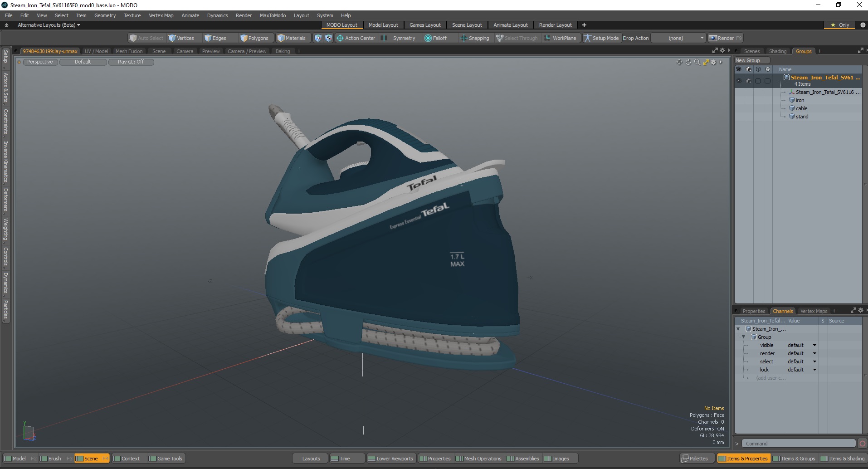
Task: Toggle second checkbox in Steam_Iron_Tefal group row
Action: (767, 81)
